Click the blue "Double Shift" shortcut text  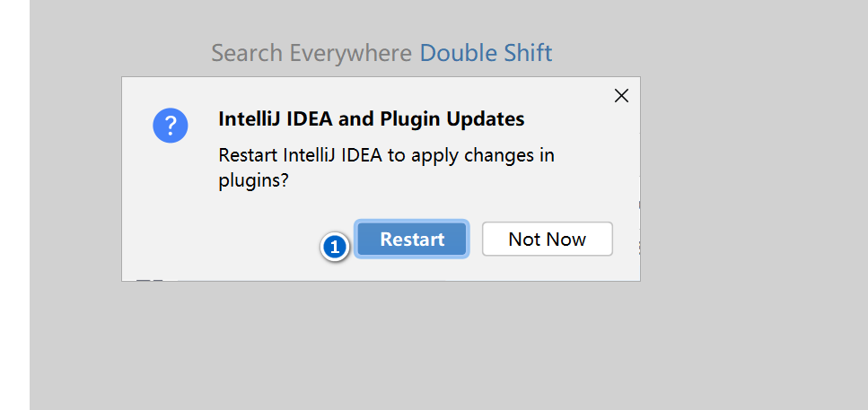tap(486, 53)
